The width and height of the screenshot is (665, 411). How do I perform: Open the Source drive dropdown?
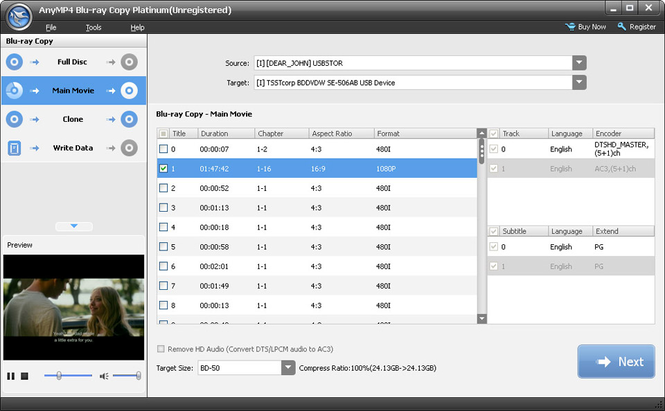tap(579, 63)
